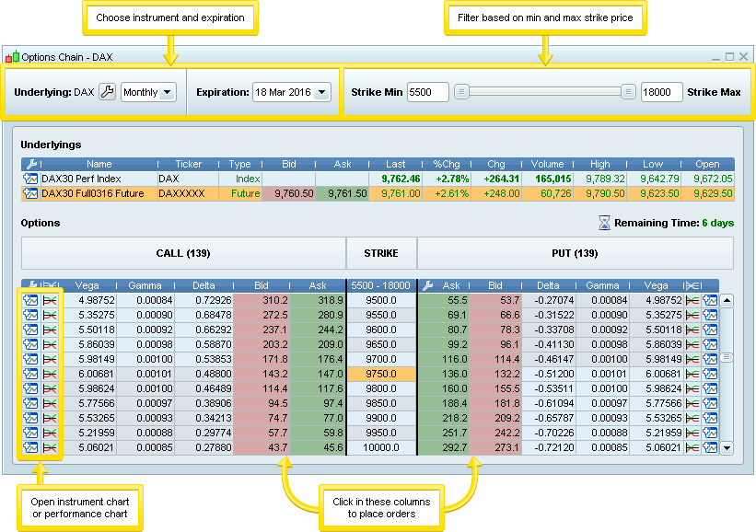Image resolution: width=756 pixels, height=532 pixels.
Task: Grab the right strike range slider handle
Action: pyautogui.click(x=628, y=91)
